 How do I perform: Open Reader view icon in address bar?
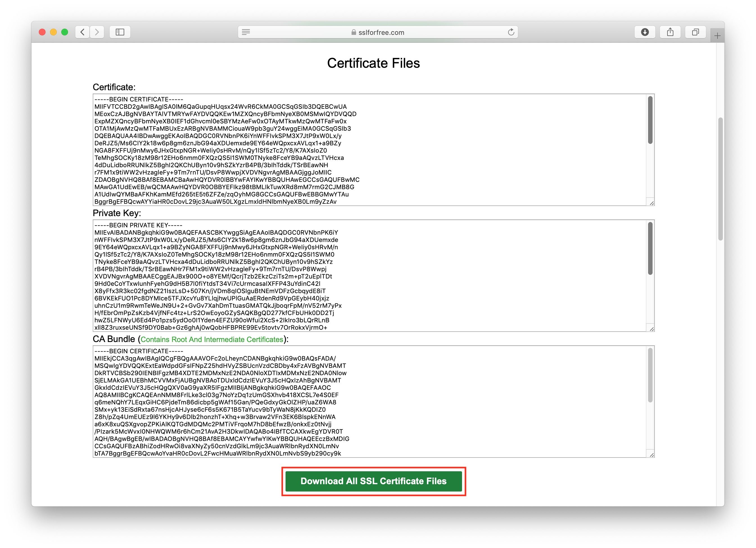coord(246,32)
